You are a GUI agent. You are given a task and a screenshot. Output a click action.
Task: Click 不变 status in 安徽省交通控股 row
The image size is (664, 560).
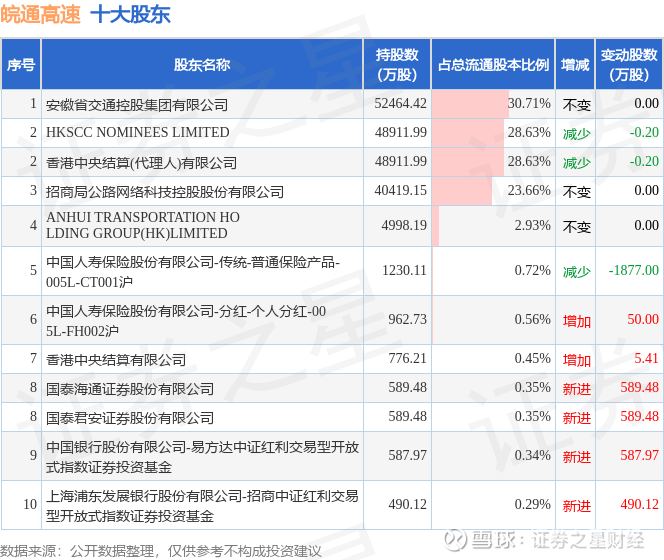[x=576, y=105]
